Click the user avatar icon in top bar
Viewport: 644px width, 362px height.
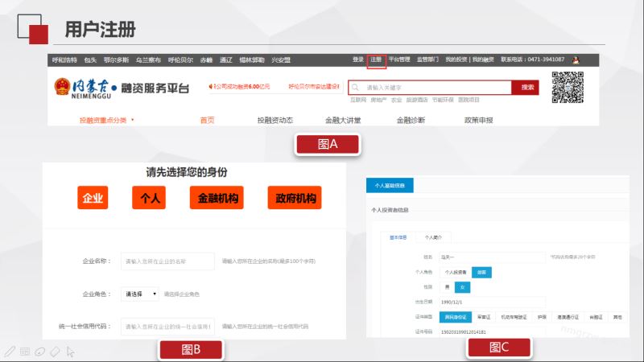576,60
